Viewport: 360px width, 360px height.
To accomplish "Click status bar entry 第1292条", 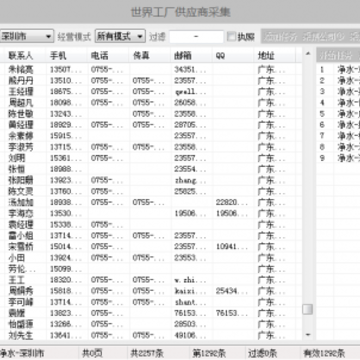I will pyautogui.click(x=209, y=353).
